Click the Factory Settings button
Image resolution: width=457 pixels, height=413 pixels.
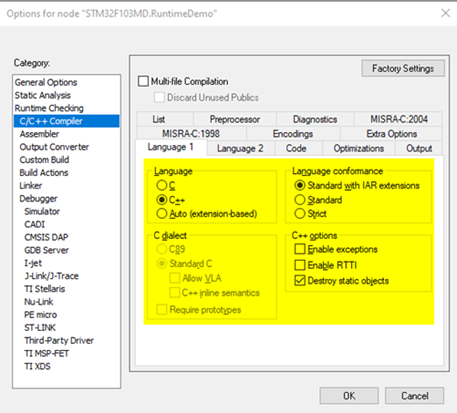pyautogui.click(x=403, y=68)
